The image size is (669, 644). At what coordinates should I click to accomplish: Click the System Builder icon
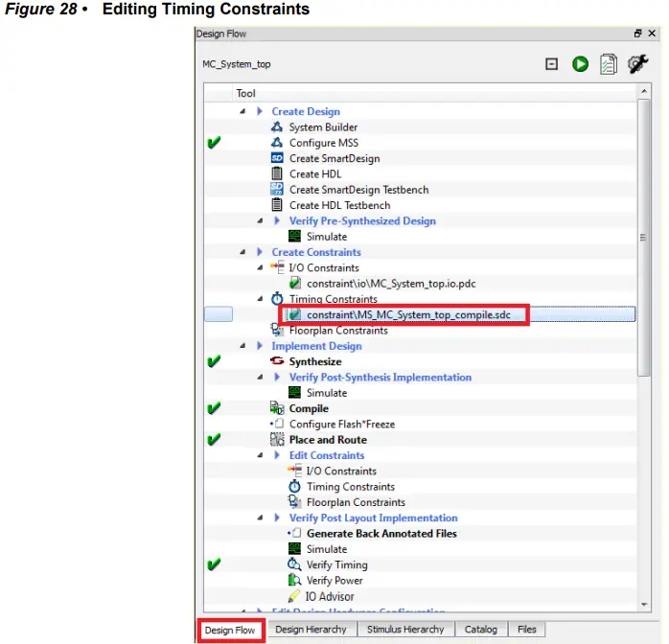(277, 127)
